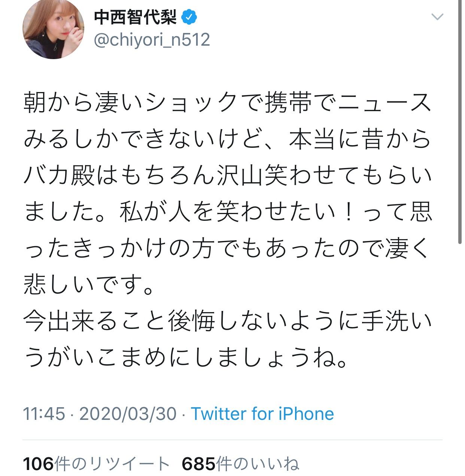Open the tweet options chevron menu

point(437,17)
